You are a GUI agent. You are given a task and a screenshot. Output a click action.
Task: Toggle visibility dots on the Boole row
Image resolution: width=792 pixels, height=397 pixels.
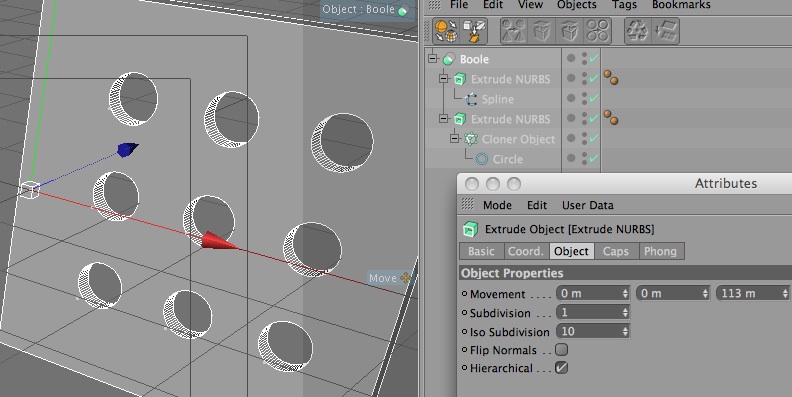tap(584, 59)
